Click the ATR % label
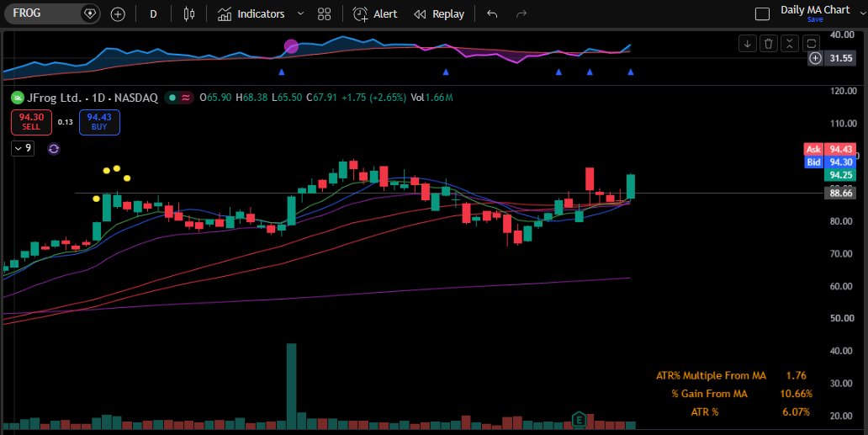Image resolution: width=868 pixels, height=435 pixels. [705, 411]
